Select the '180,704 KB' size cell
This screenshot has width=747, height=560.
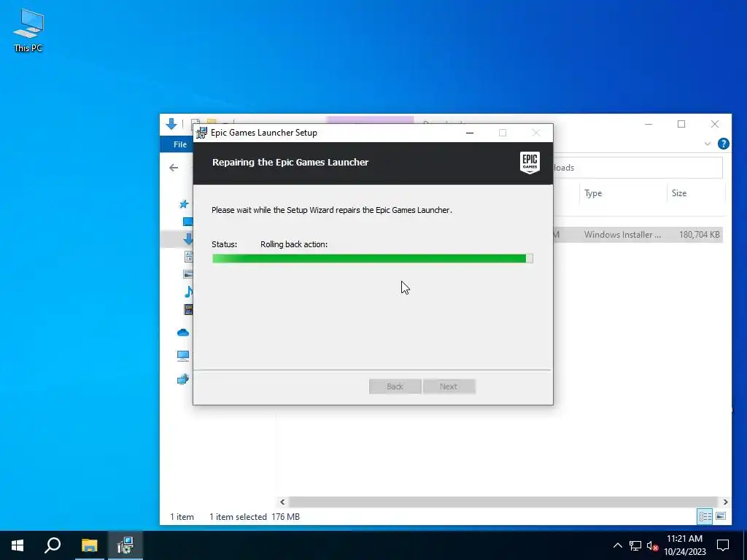click(x=699, y=235)
